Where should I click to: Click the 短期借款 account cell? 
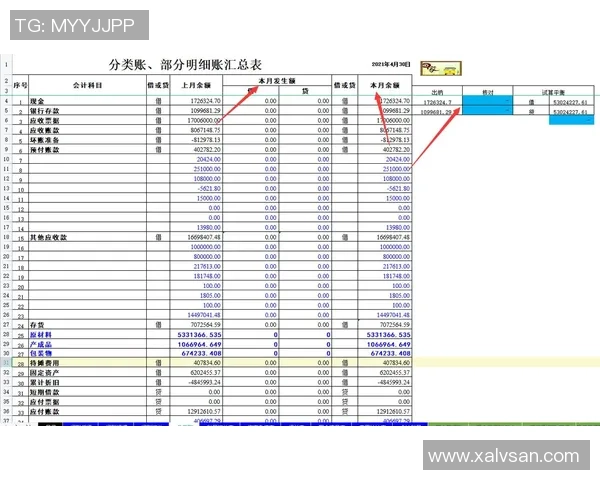click(x=88, y=392)
